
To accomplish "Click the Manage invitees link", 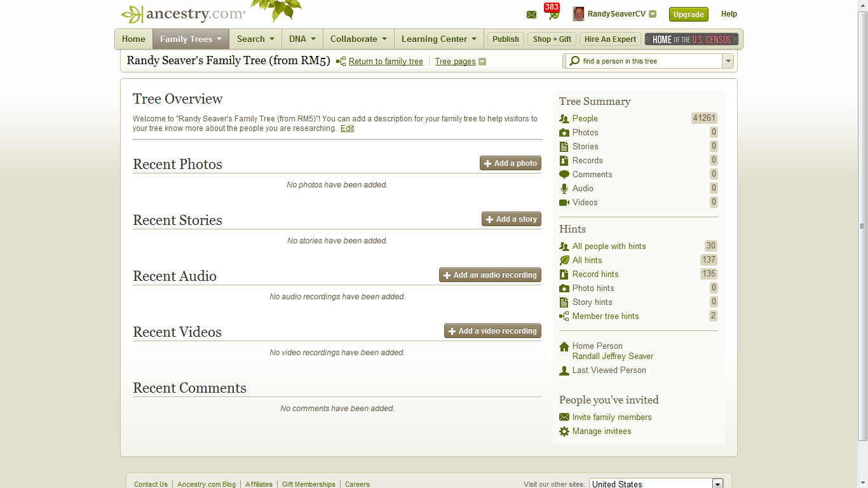I will coord(602,431).
